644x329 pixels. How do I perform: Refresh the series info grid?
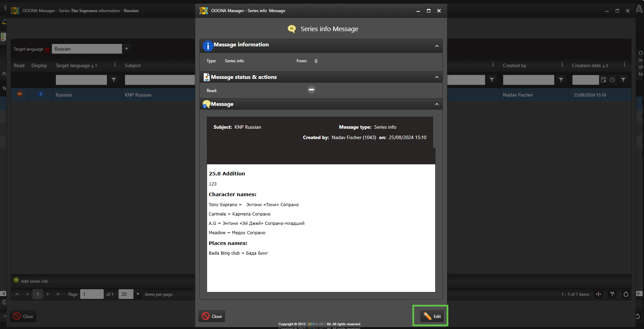(626, 294)
